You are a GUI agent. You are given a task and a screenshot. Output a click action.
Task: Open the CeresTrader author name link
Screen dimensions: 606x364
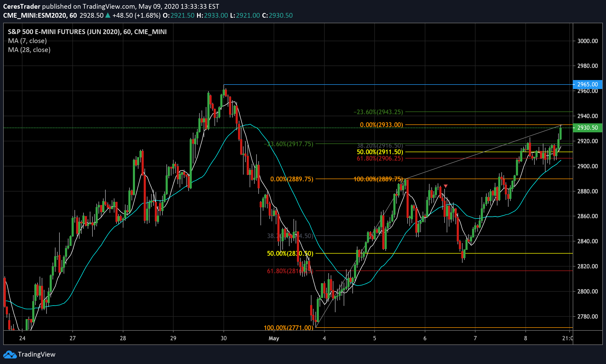(x=22, y=6)
